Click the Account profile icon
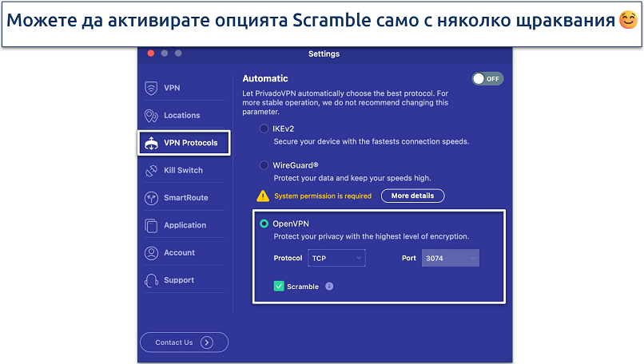Image resolution: width=644 pixels, height=364 pixels. [150, 253]
